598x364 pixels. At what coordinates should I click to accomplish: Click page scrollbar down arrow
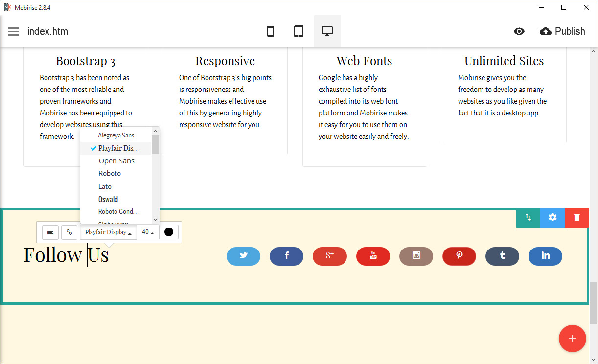tap(594, 360)
